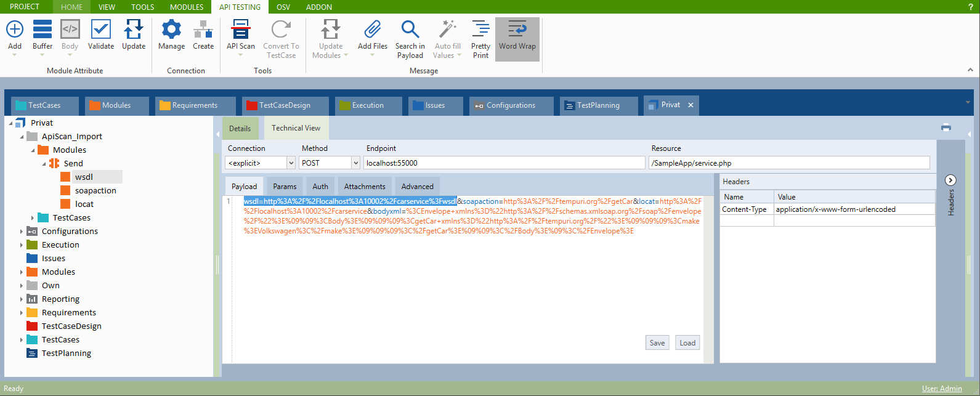Open the Connection dropdown
Image resolution: width=980 pixels, height=396 pixels.
pyautogui.click(x=291, y=163)
